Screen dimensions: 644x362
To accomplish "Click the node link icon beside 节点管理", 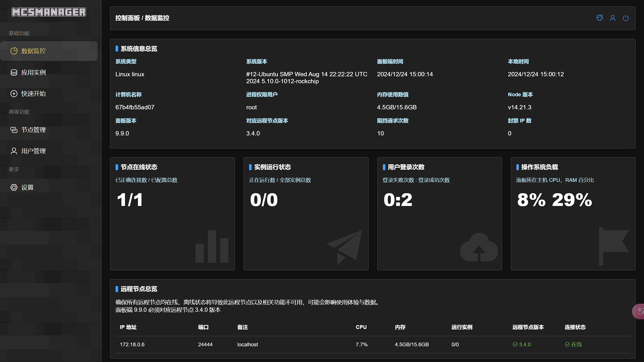I will 14,130.
